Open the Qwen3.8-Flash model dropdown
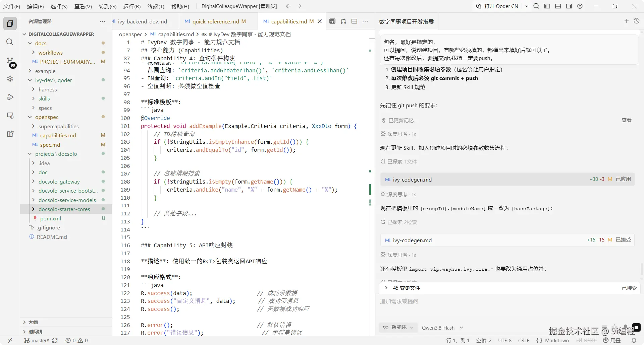This screenshot has width=644, height=345. (442, 328)
